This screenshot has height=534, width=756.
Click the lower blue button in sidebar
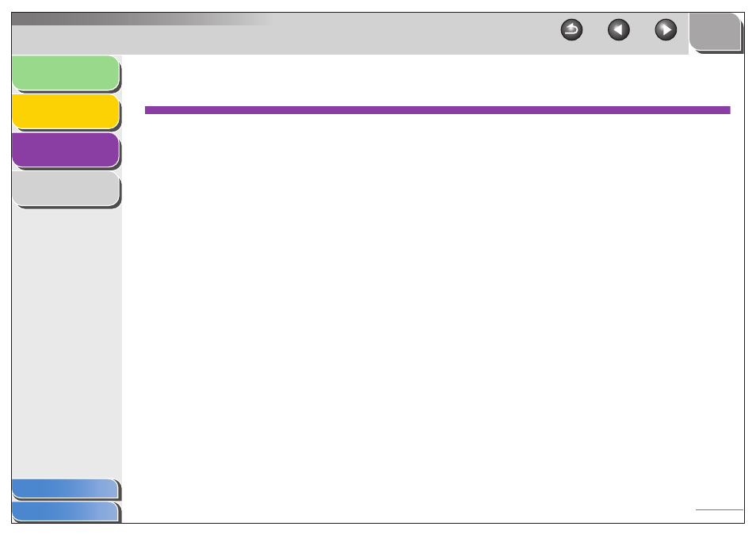point(65,511)
